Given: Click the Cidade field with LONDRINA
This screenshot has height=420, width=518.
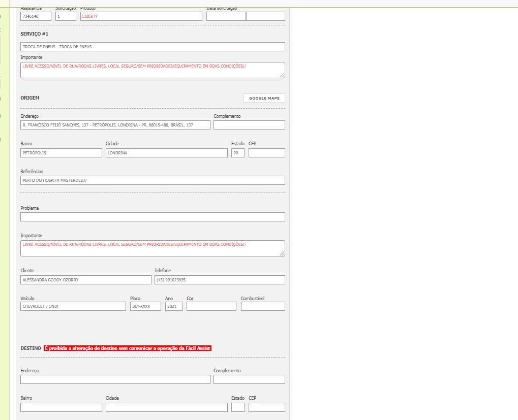Looking at the screenshot, I should point(167,153).
